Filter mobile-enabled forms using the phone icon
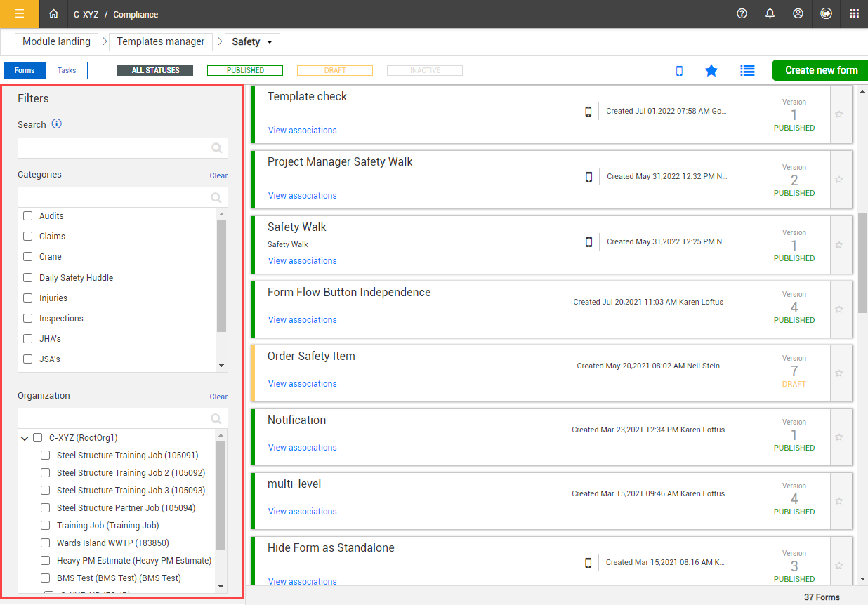This screenshot has width=868, height=605. [679, 70]
